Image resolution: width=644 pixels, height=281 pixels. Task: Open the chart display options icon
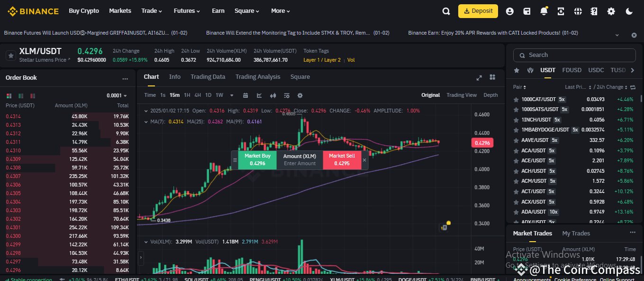pos(287,95)
